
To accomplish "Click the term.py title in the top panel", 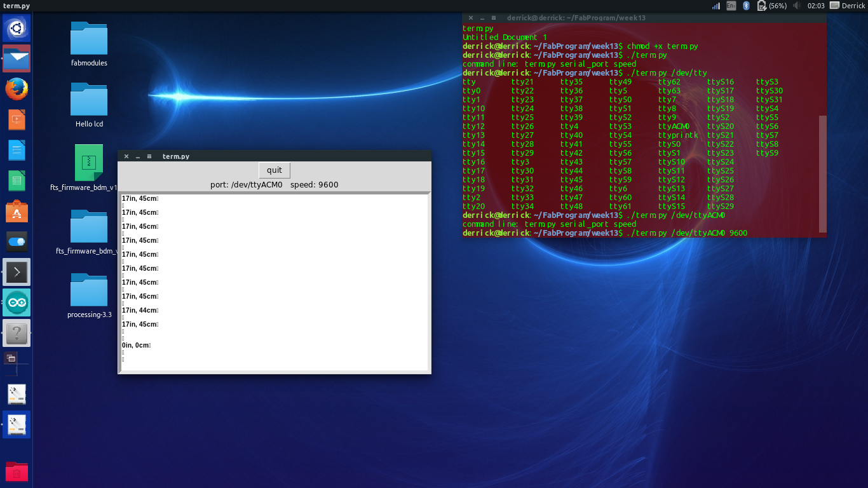I will coord(17,6).
